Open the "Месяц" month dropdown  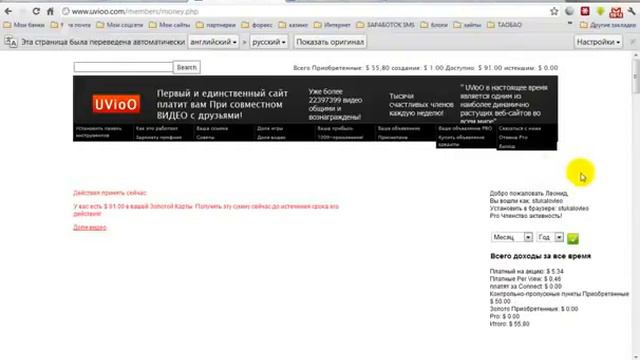click(x=512, y=237)
